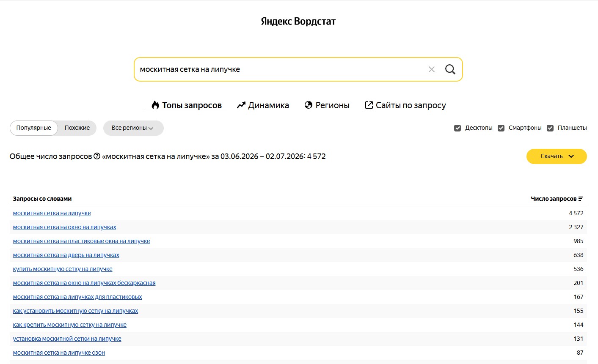Open link 'москитная сетка на липучке озон'
Screen dimensions: 598x364
pos(59,353)
